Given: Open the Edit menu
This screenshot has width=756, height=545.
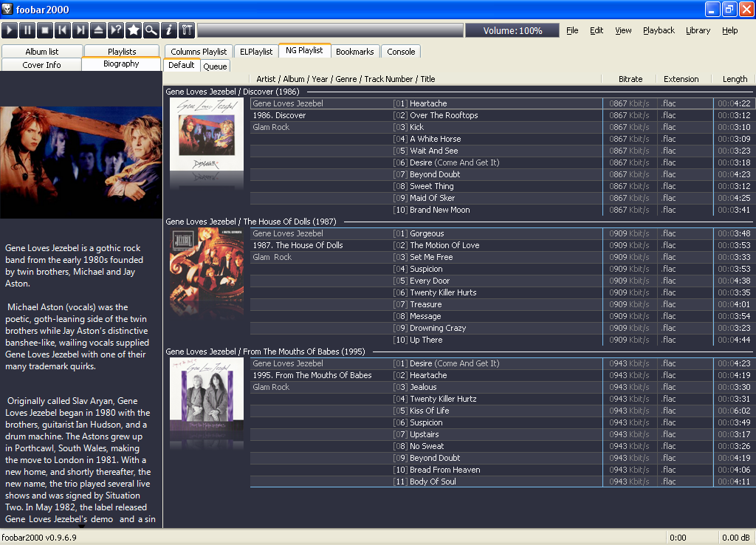Looking at the screenshot, I should coord(597,30).
